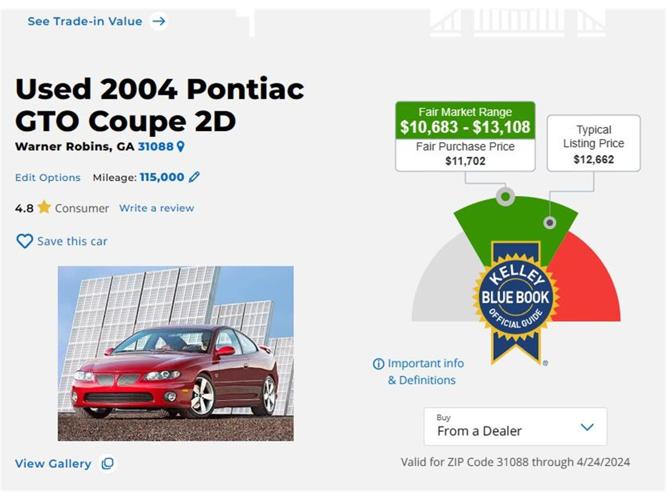Open the See Trade-in Value link
Viewport: 666px width, 500px height.
85,21
